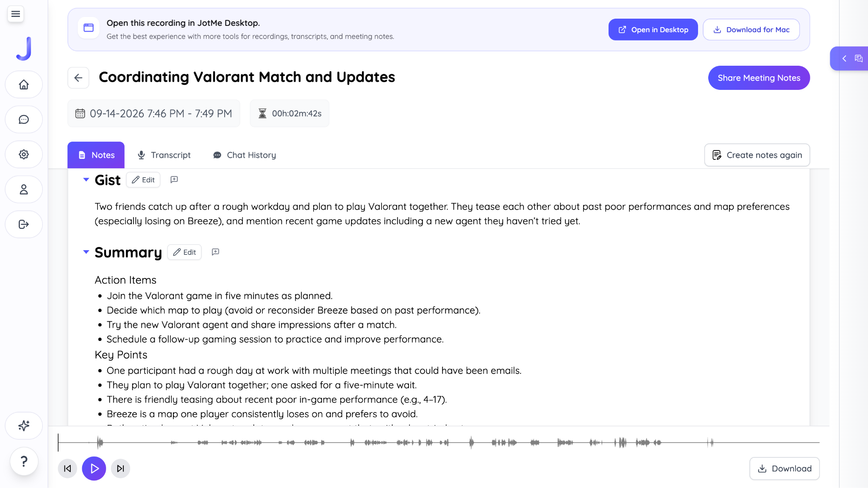This screenshot has width=868, height=488.
Task: Add a comment to the Gist section
Action: (174, 180)
